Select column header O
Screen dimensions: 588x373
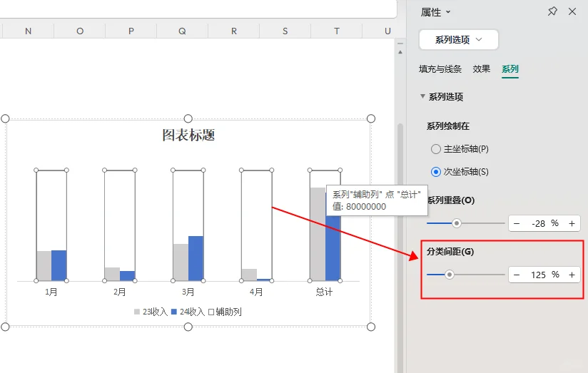tap(80, 31)
